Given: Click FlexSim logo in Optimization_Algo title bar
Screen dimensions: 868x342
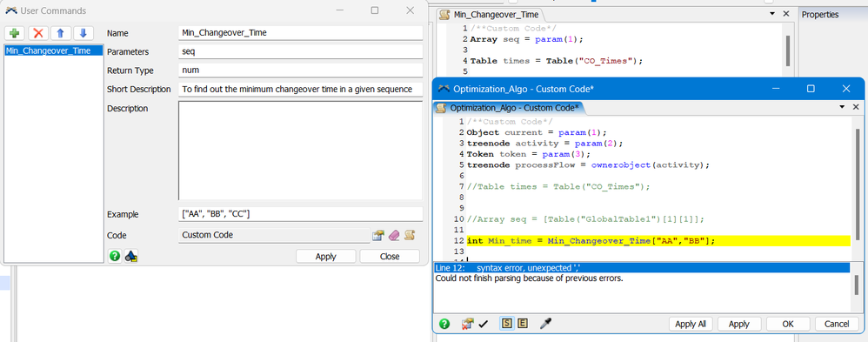Looking at the screenshot, I should click(x=444, y=89).
